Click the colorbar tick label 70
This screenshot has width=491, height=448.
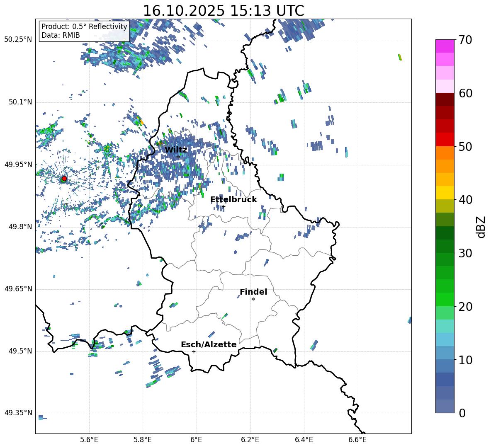(465, 40)
